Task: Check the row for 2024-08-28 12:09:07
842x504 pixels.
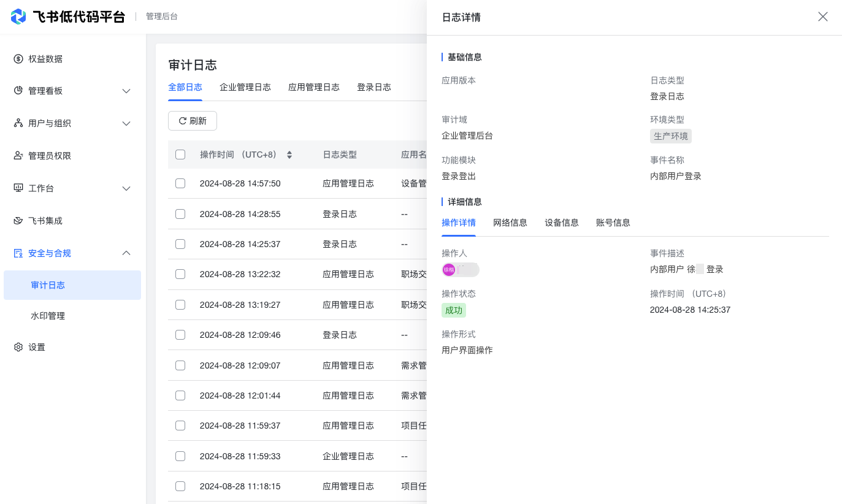Action: [x=180, y=365]
